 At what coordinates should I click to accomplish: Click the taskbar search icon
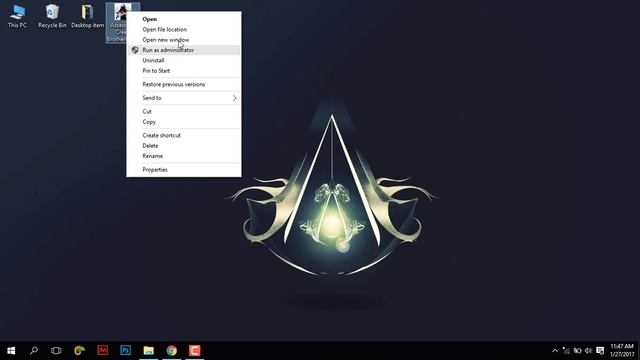(x=34, y=351)
